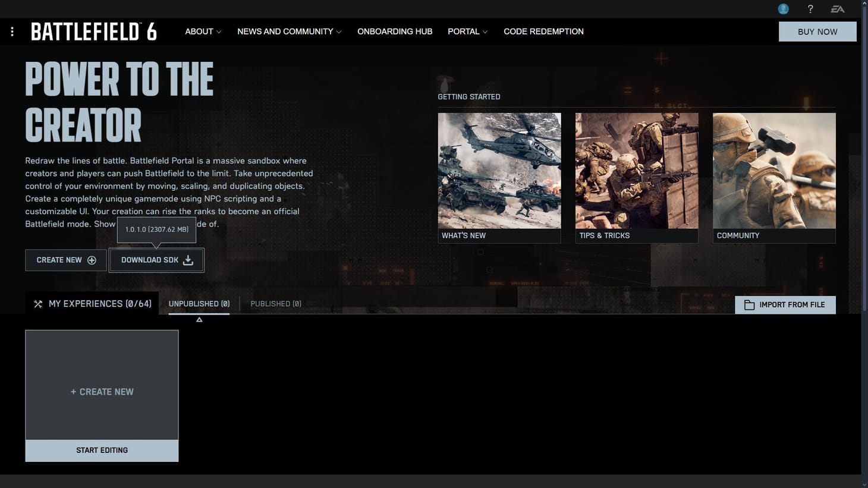Open the Onboarding Hub menu item

click(395, 32)
